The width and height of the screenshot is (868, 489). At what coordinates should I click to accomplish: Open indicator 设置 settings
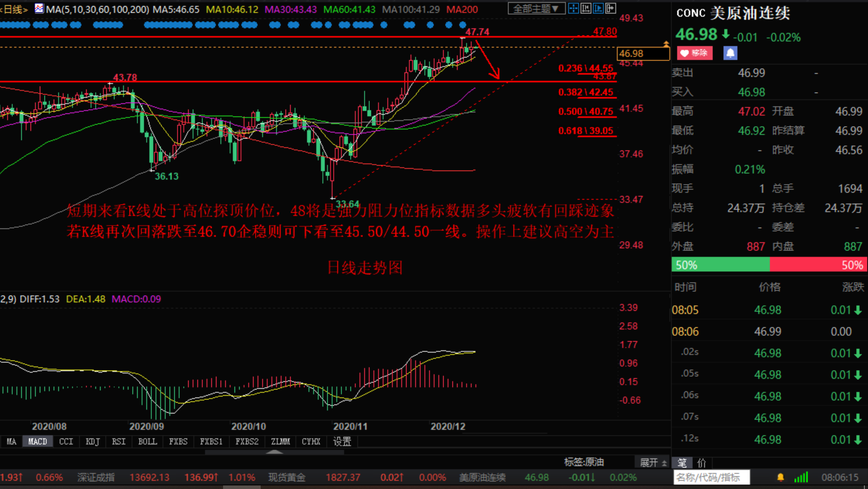(342, 442)
